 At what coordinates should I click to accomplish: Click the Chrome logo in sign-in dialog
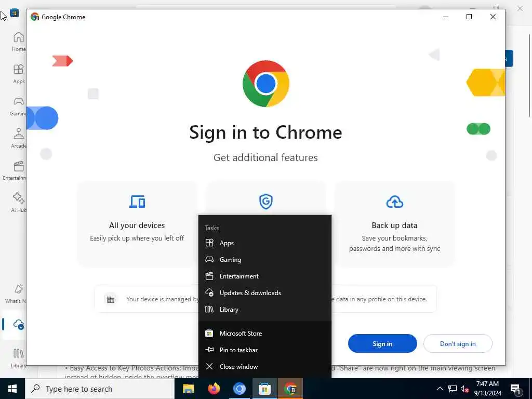click(x=265, y=84)
